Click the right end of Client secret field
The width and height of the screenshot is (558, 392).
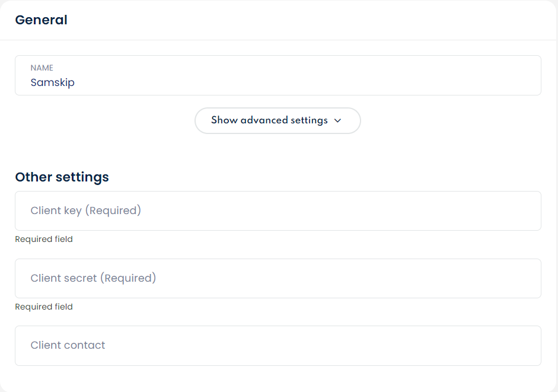(x=528, y=278)
